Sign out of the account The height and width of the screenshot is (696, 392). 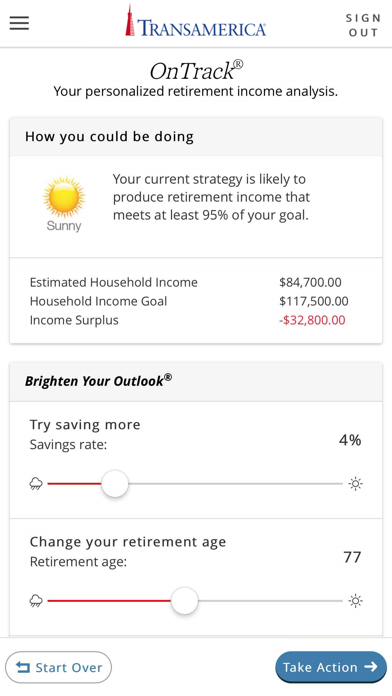(x=363, y=25)
